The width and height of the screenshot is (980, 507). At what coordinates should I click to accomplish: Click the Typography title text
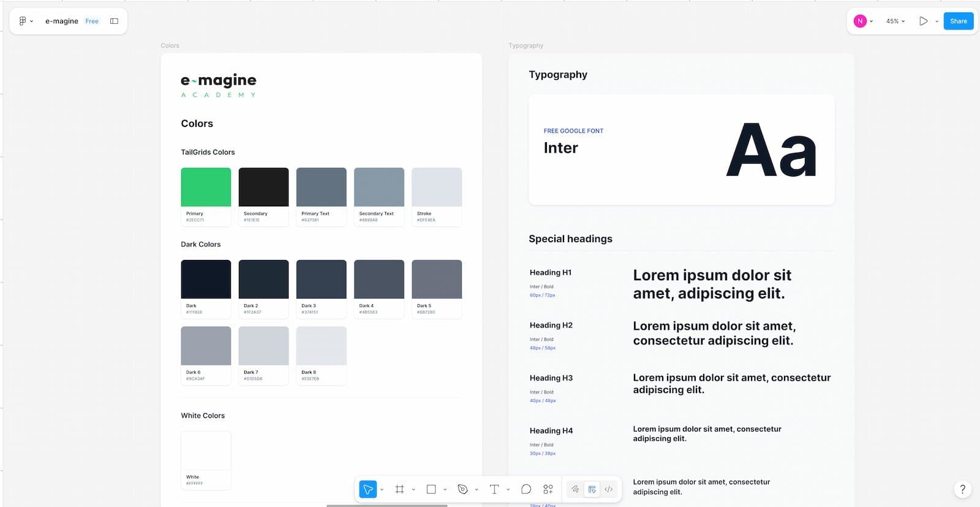[558, 75]
